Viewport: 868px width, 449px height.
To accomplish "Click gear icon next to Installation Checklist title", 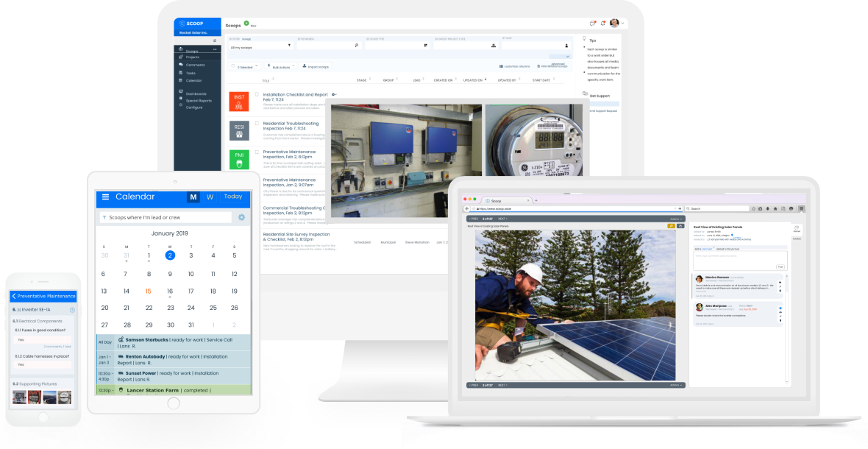I will pyautogui.click(x=335, y=95).
